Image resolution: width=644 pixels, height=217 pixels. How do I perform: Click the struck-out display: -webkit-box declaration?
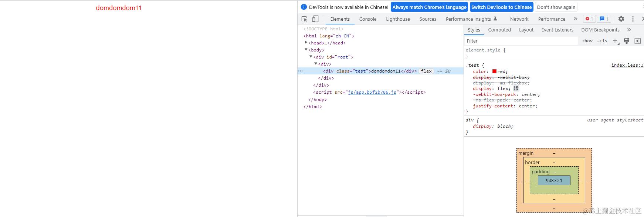tap(501, 77)
